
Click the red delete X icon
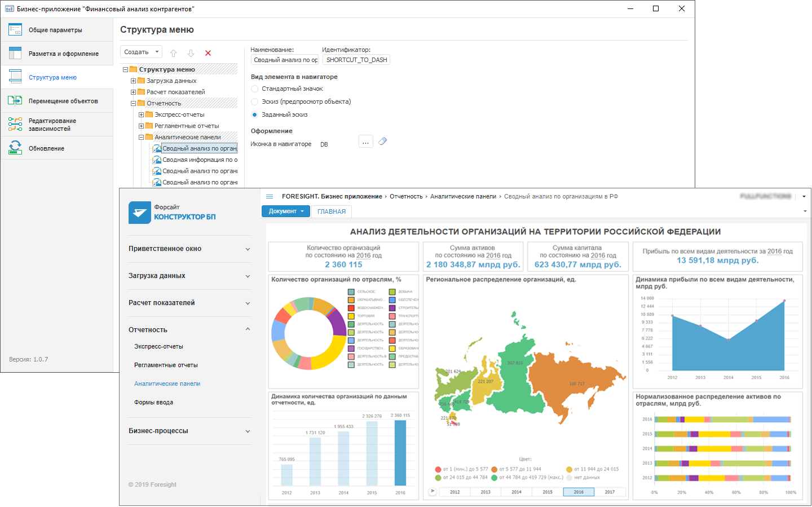click(208, 53)
